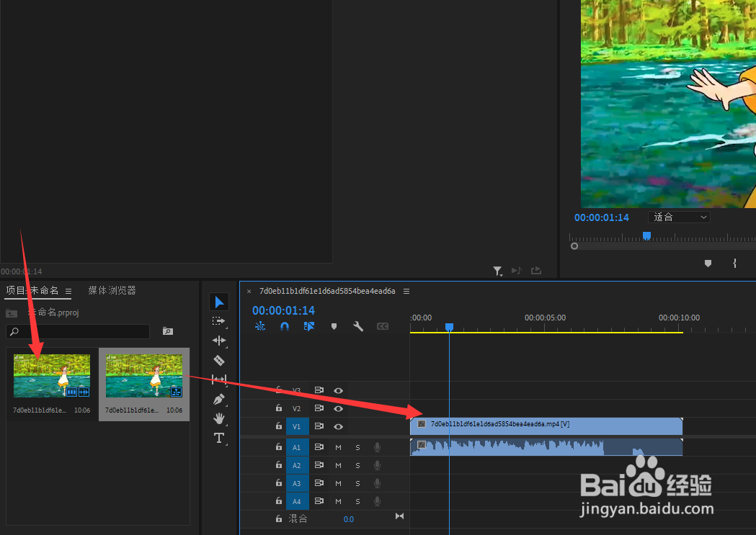Enable voice-over record mic on A2
756x535 pixels.
(377, 465)
